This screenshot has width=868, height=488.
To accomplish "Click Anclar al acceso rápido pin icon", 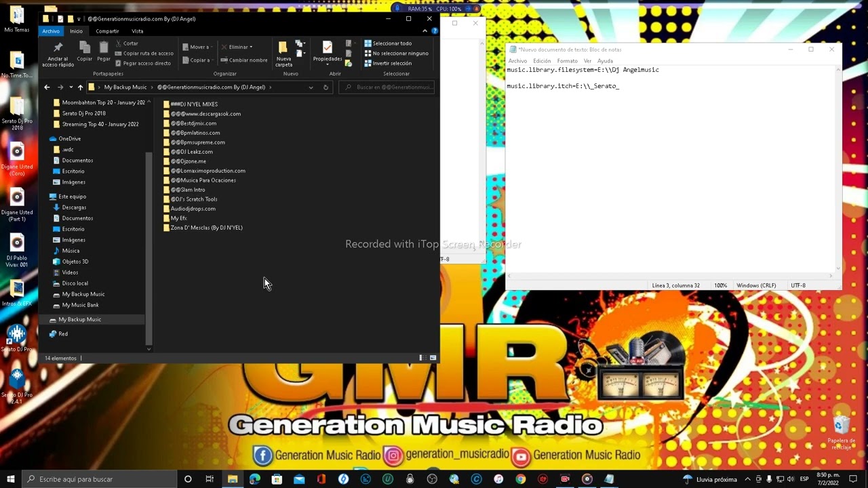I will [58, 47].
